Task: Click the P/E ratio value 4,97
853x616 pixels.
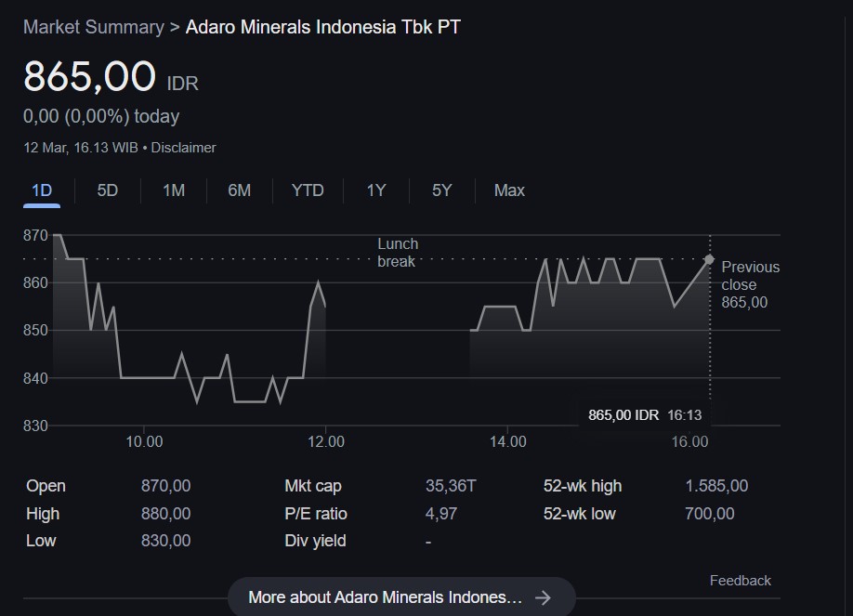Action: pyautogui.click(x=440, y=513)
